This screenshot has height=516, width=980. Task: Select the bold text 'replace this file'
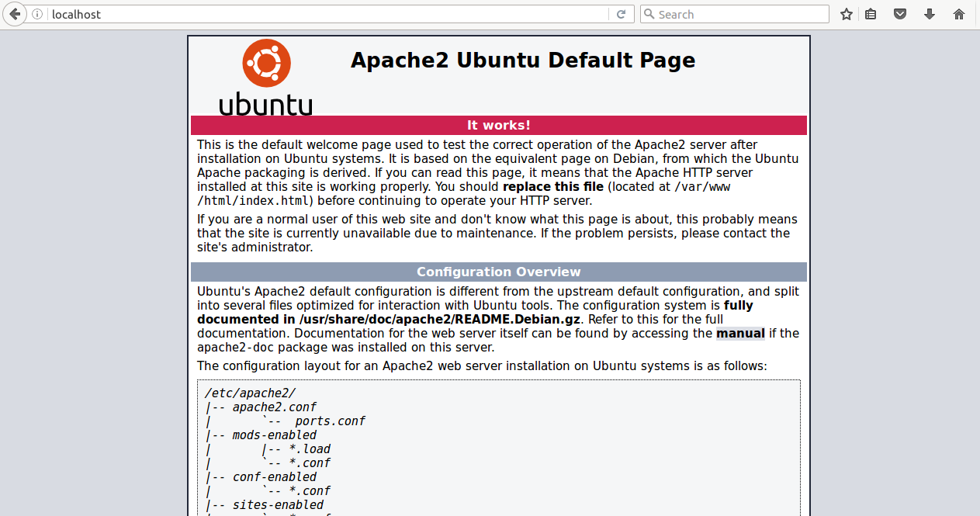[553, 187]
